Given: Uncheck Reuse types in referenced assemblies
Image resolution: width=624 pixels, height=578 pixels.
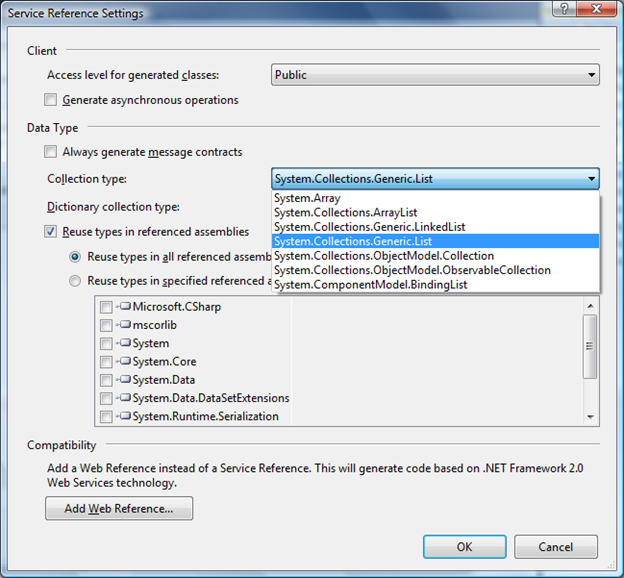Looking at the screenshot, I should (51, 231).
